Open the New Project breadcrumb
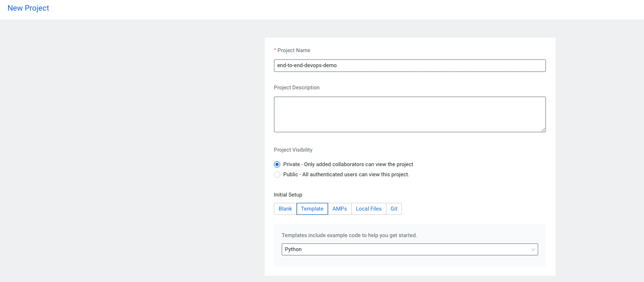The height and width of the screenshot is (282, 644). (x=28, y=8)
